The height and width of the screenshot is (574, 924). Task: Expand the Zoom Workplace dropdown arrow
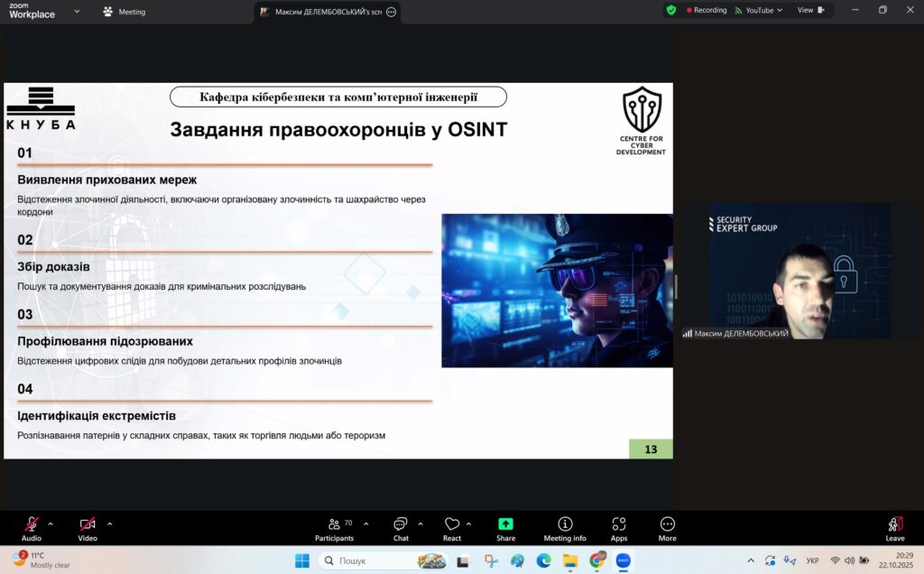77,12
